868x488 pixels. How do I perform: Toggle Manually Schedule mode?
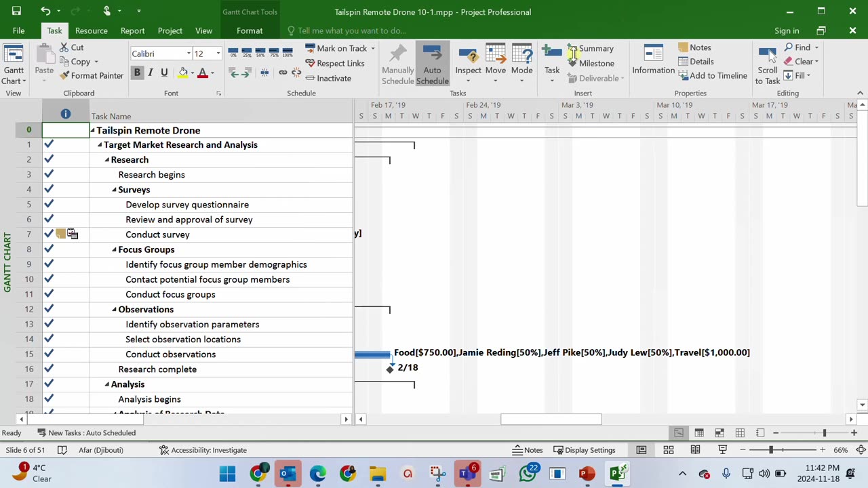point(398,64)
